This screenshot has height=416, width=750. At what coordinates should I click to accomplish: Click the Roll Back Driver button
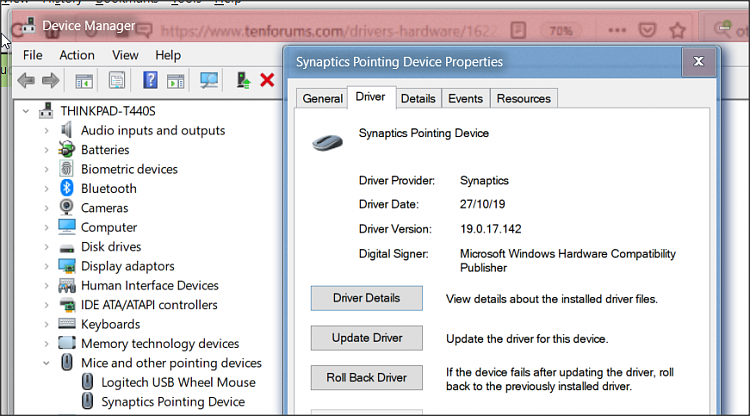click(x=366, y=378)
